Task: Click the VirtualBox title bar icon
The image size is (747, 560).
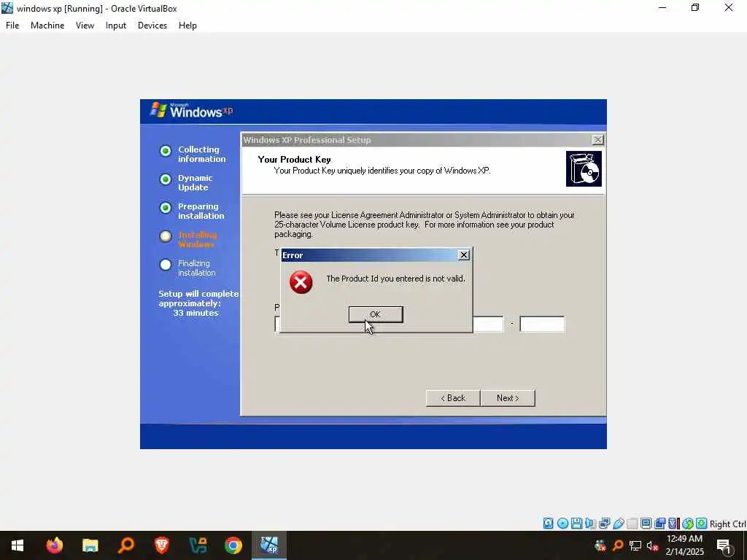Action: click(7, 8)
